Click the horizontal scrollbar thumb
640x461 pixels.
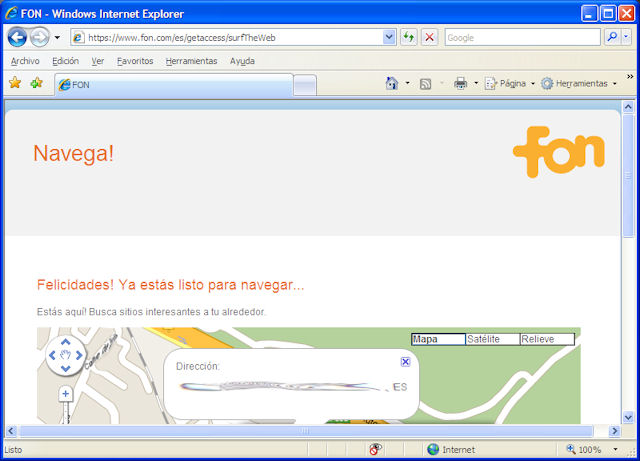(x=306, y=431)
